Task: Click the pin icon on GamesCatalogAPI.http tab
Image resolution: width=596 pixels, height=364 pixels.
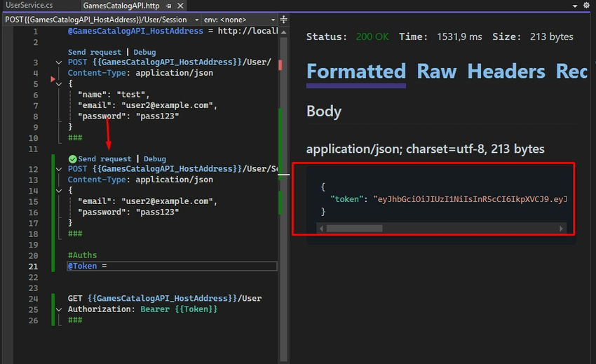Action: pos(168,6)
